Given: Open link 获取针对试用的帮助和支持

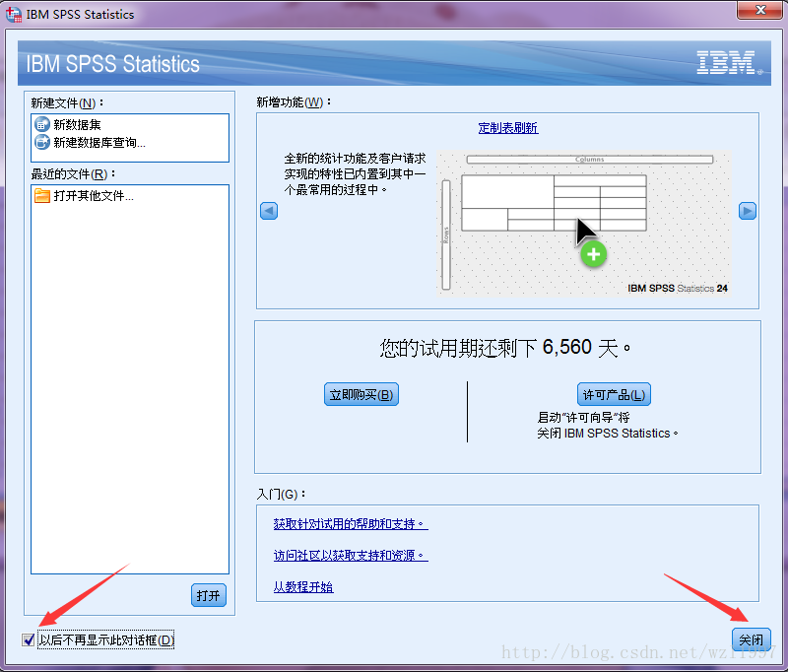Looking at the screenshot, I should pos(351,524).
